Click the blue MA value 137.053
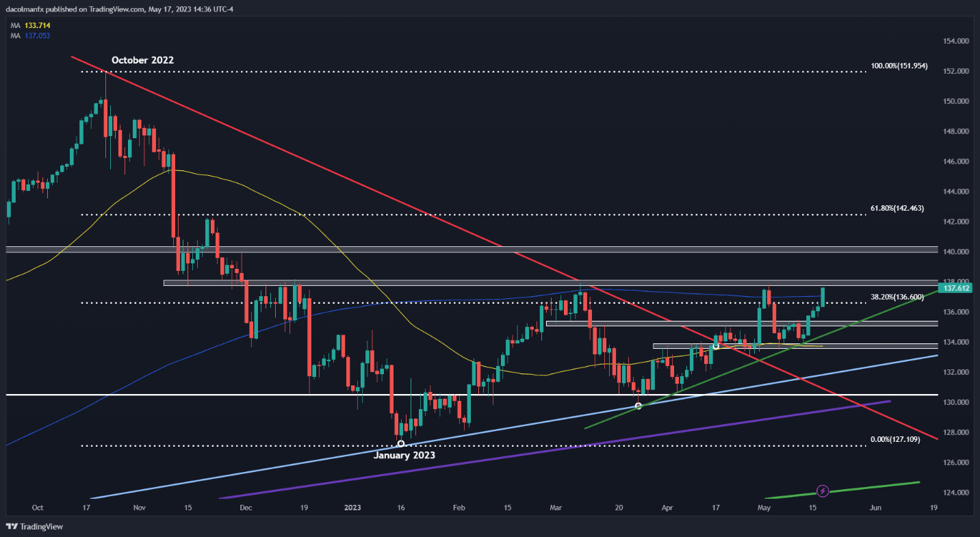 pos(36,35)
